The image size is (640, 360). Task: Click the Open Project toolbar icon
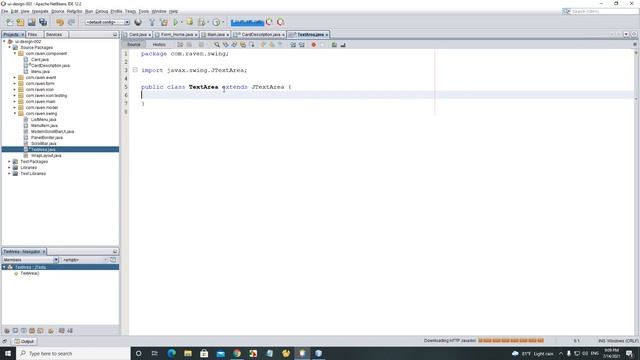[31, 22]
